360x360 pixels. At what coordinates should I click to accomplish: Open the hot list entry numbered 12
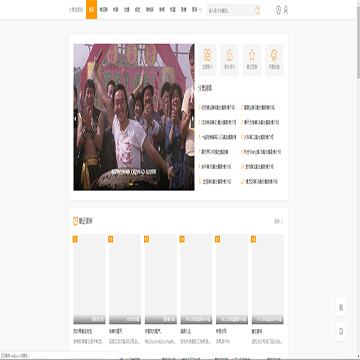[260, 182]
